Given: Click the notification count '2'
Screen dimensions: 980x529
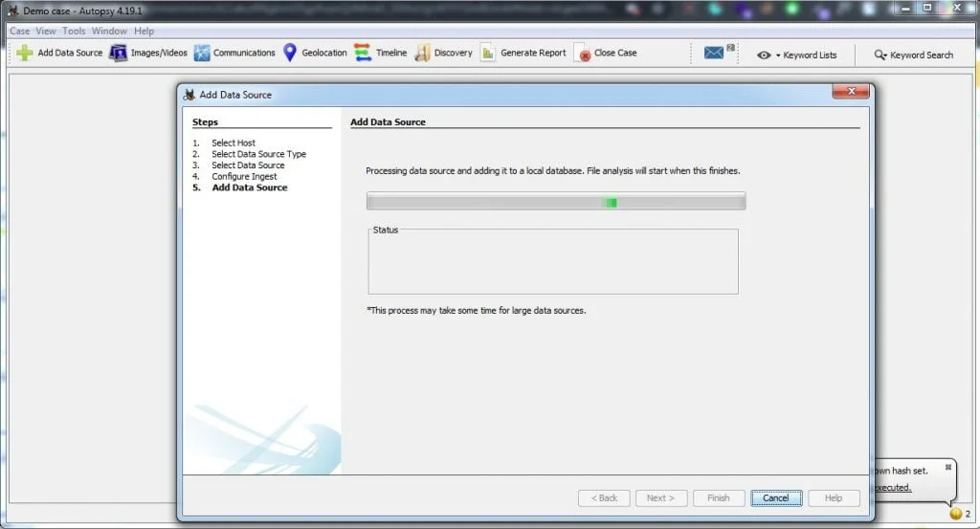Looking at the screenshot, I should pos(968,514).
